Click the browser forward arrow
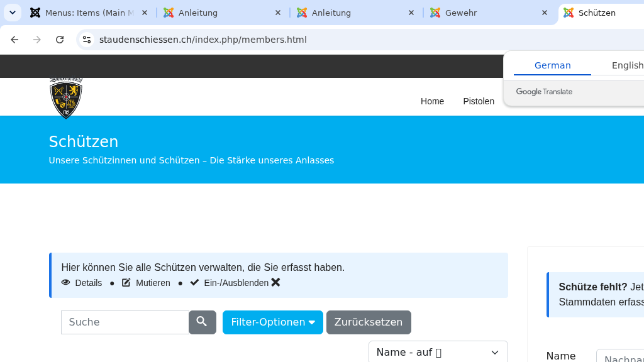 pos(37,40)
